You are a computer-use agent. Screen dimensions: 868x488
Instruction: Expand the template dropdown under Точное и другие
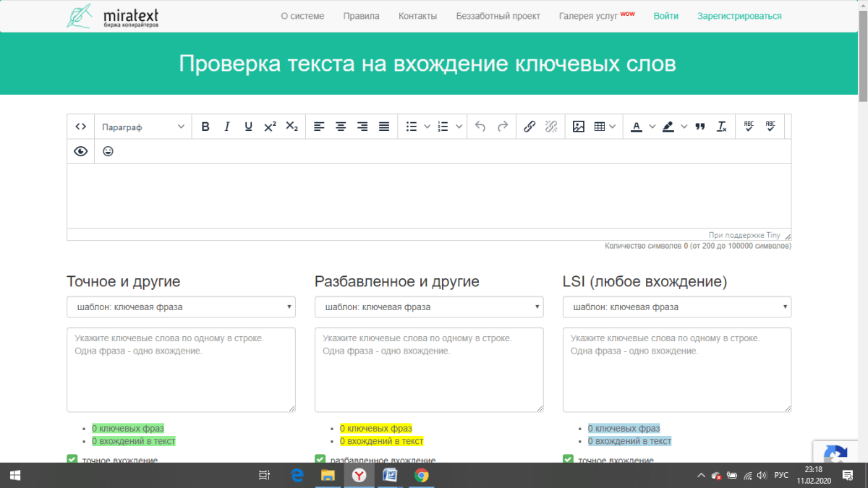[x=181, y=307]
